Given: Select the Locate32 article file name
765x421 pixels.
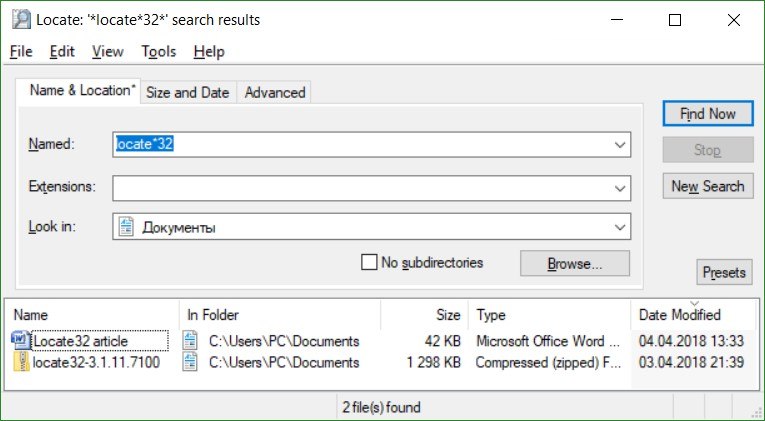Looking at the screenshot, I should [x=81, y=341].
